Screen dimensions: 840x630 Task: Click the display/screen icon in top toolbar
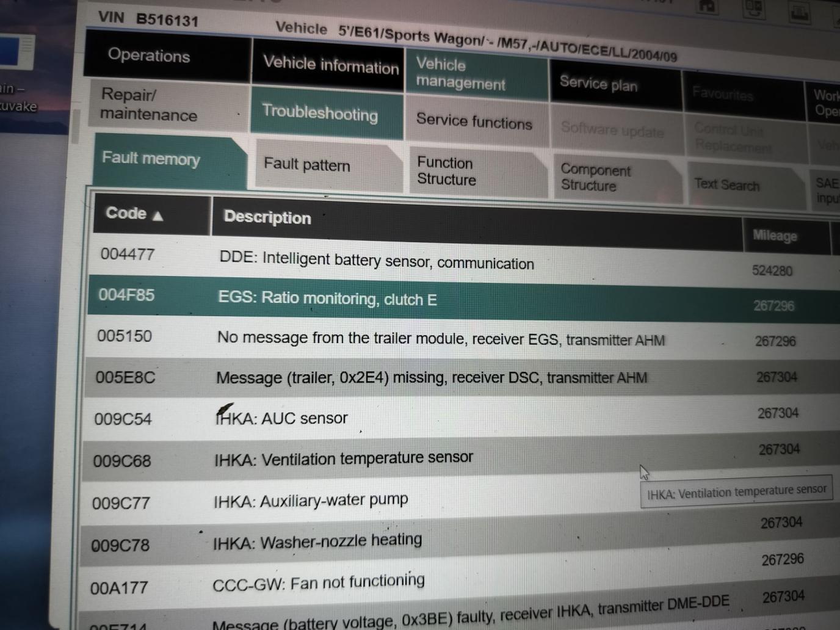point(753,8)
